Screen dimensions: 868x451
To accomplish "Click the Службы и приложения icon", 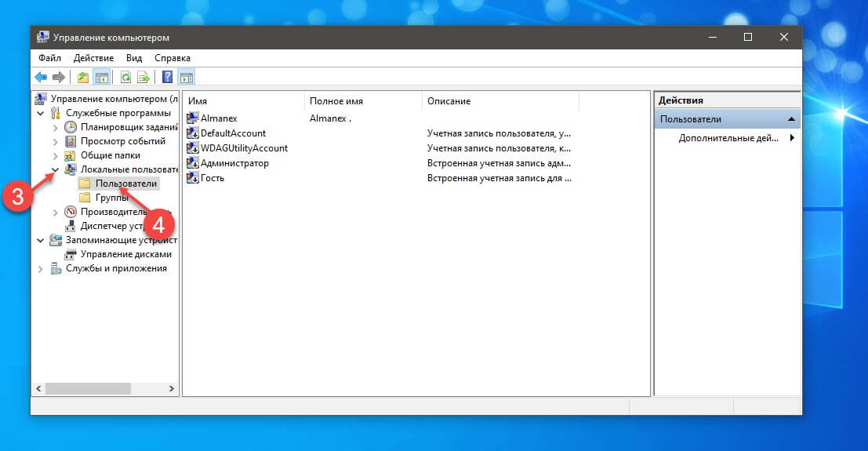I will point(56,268).
